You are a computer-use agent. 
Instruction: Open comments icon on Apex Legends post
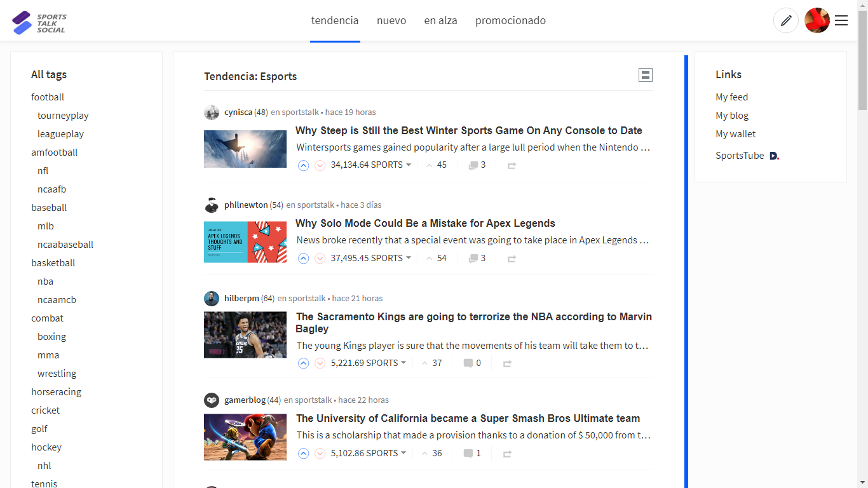[473, 258]
